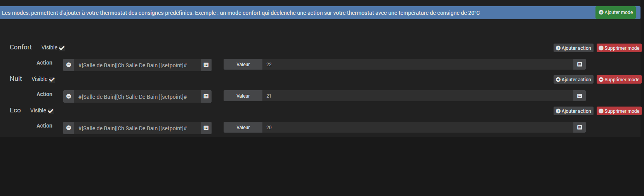644x196 pixels.
Task: Edit the Eco value field showing 20
Action: (418, 128)
